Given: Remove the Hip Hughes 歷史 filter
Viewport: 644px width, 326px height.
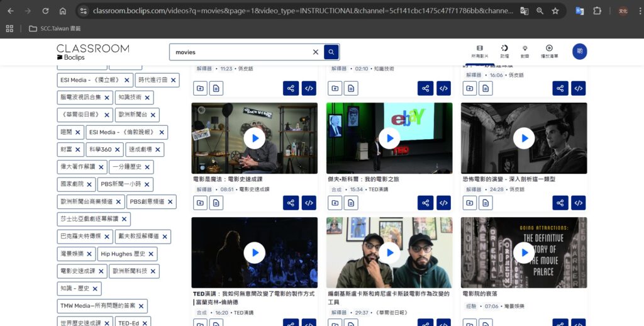Looking at the screenshot, I should click(x=151, y=254).
